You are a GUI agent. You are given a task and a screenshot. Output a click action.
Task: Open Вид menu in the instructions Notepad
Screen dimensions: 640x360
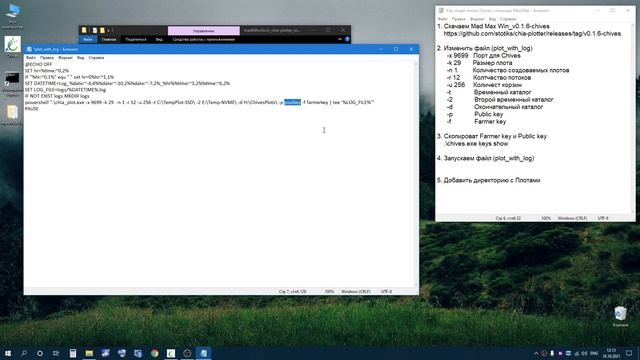click(x=492, y=19)
